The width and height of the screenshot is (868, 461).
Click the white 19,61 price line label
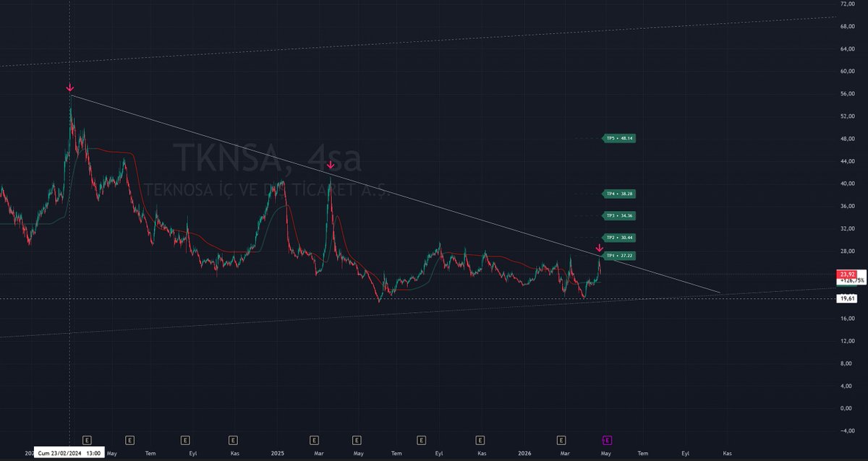846,298
